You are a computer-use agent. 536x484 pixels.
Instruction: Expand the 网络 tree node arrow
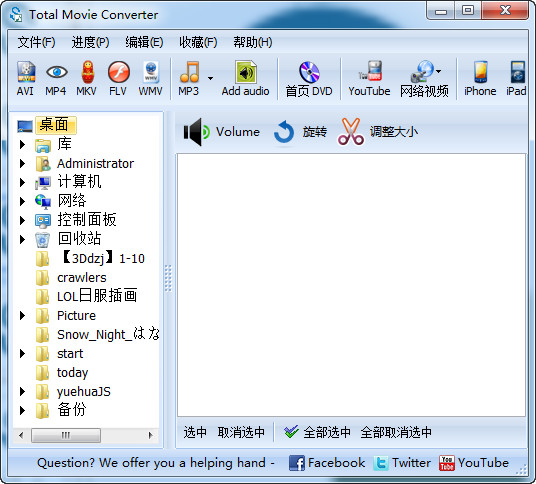tap(23, 201)
